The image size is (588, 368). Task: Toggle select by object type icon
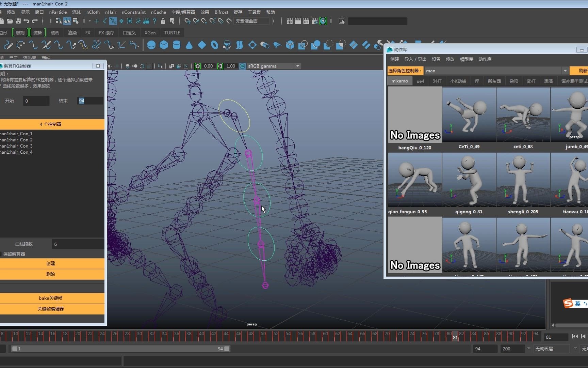[67, 21]
